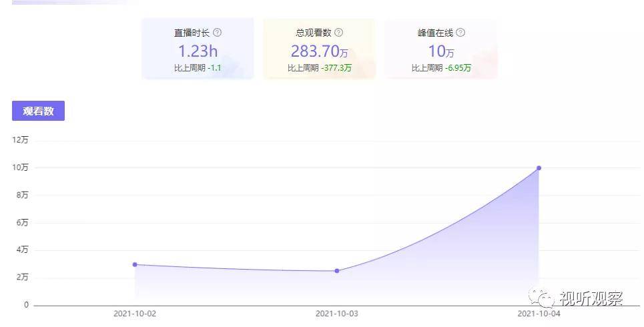644x327 pixels.
Task: Click the 比上周期 -6.95万 comparison text
Action: click(441, 68)
